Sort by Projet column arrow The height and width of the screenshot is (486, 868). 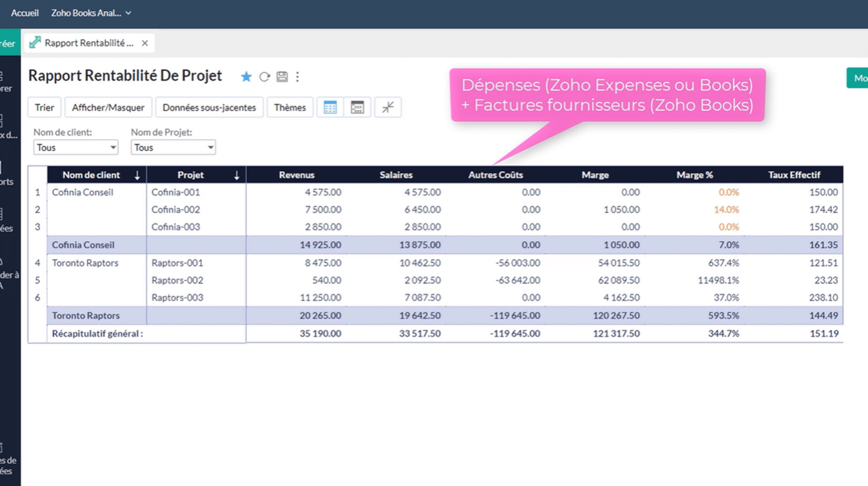(x=237, y=175)
